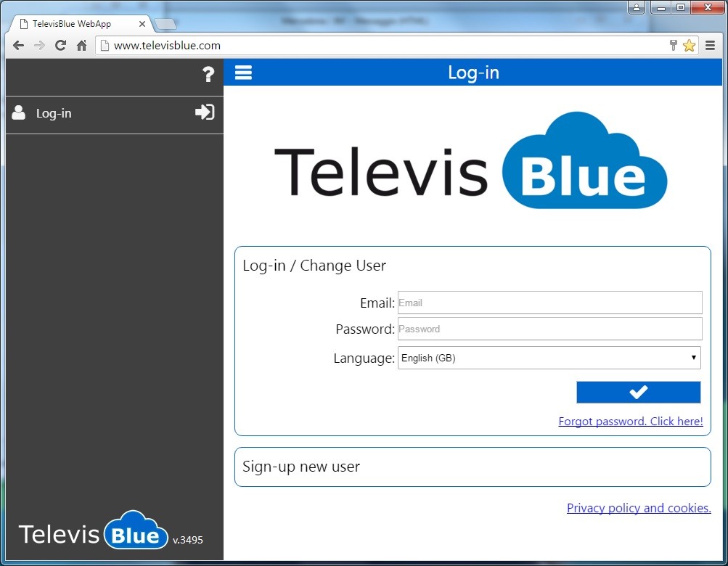Click the sidebar log-in arrow icon
This screenshot has width=728, height=566.
205,112
